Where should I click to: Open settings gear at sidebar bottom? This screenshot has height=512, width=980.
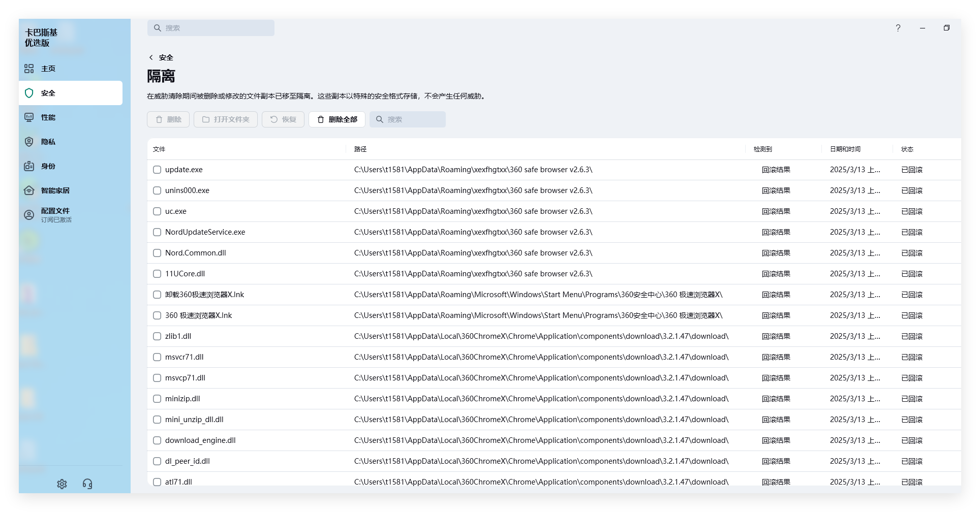62,484
